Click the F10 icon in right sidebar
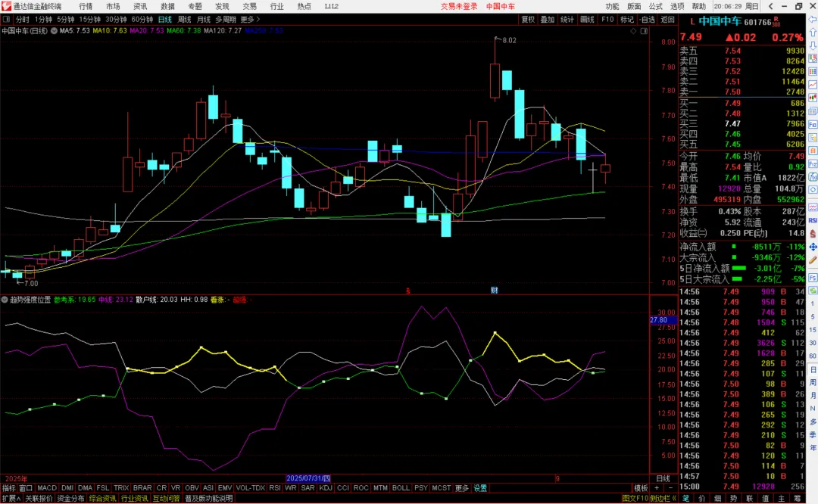The width and height of the screenshot is (818, 504). click(813, 124)
